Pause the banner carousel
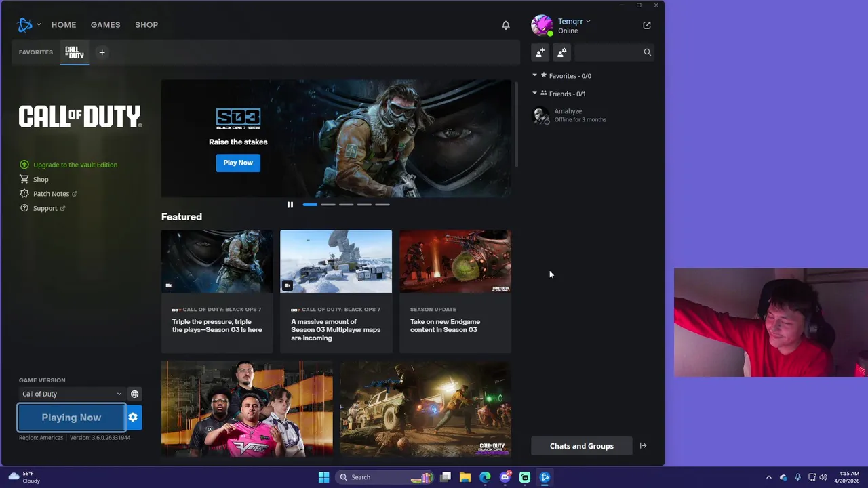The height and width of the screenshot is (488, 868). tap(290, 205)
